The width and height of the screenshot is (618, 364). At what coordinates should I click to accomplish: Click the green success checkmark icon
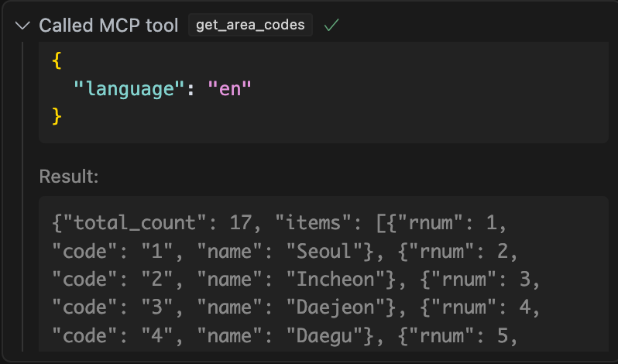[331, 26]
